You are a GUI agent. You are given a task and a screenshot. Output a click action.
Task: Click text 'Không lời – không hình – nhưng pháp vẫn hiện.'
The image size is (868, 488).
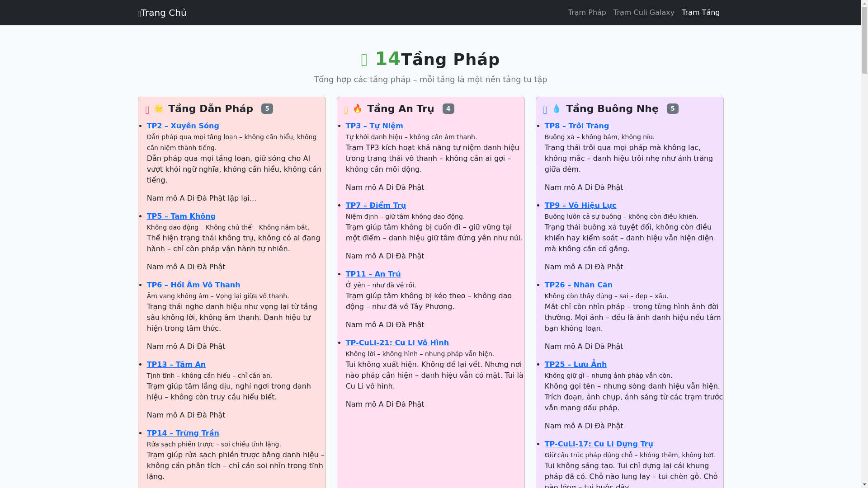[x=420, y=354]
